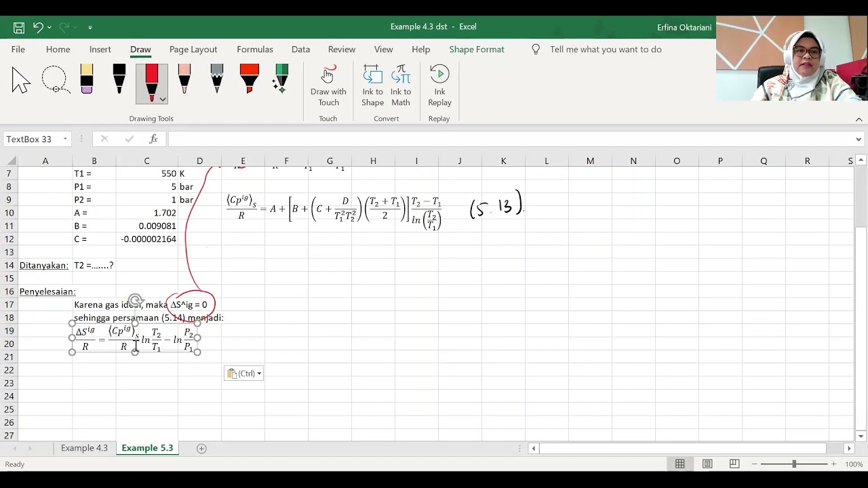Choose the Select Objects arrow tool
Screen dimensions: 868x488
[x=21, y=81]
